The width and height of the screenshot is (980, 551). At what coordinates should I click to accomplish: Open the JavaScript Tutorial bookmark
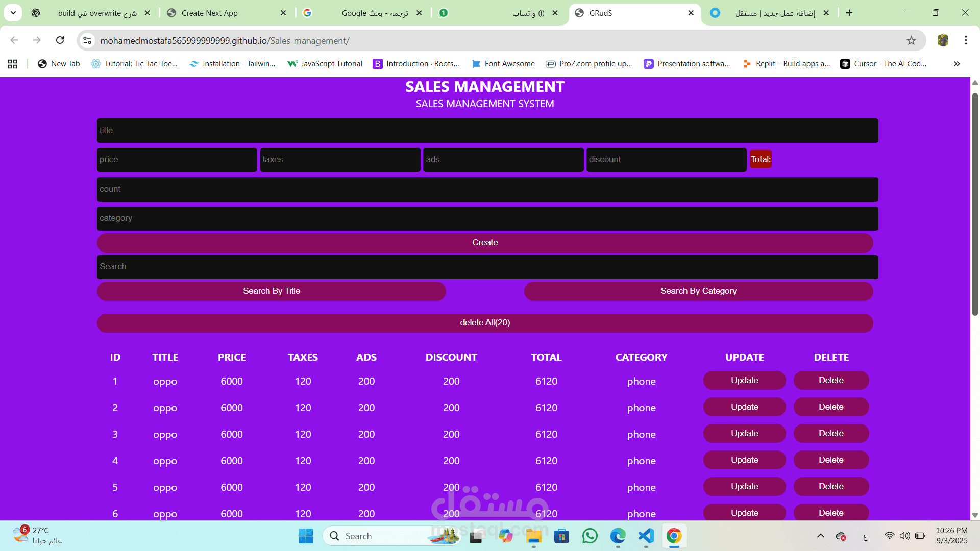[x=325, y=64]
